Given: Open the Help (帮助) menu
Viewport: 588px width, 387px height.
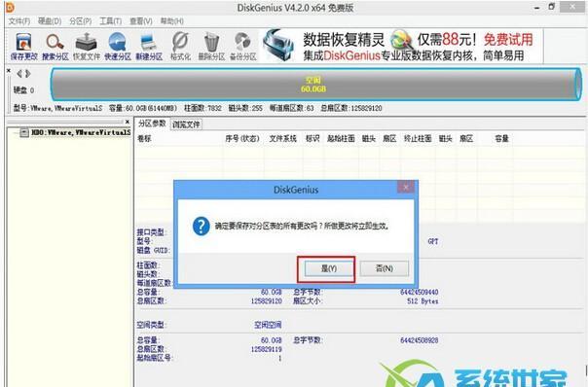Looking at the screenshot, I should click(x=171, y=21).
